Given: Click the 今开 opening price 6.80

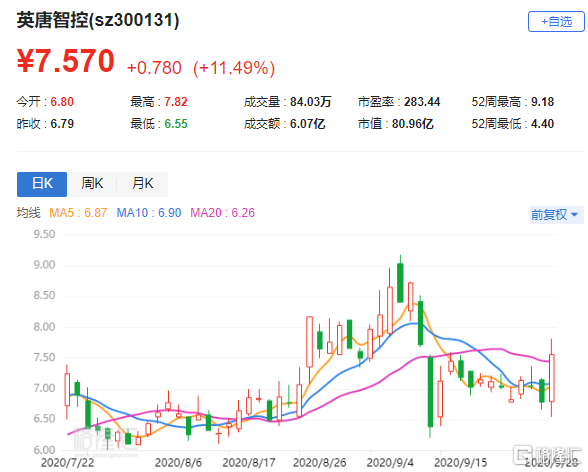Looking at the screenshot, I should (x=62, y=102).
